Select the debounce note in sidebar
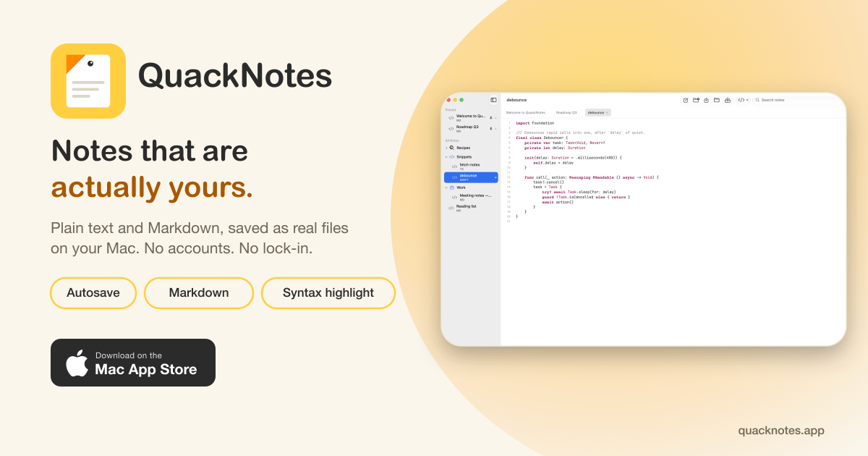Viewport: 868px width, 456px height. click(x=471, y=177)
